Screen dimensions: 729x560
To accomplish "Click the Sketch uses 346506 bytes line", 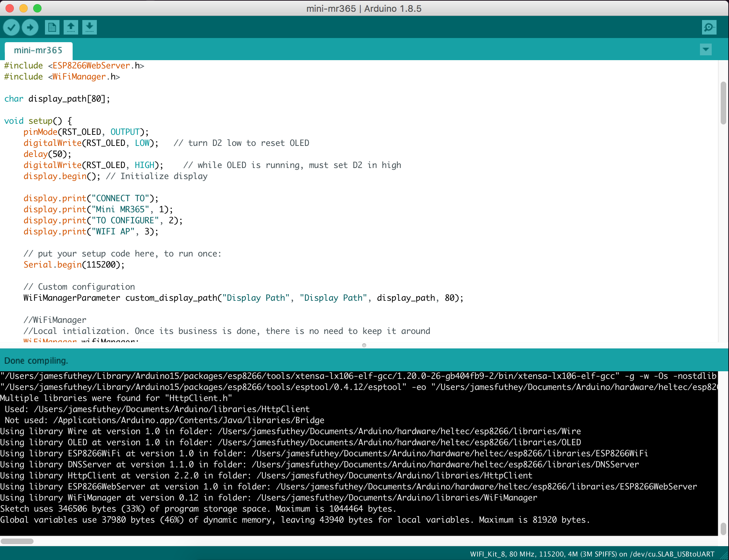I will point(198,509).
